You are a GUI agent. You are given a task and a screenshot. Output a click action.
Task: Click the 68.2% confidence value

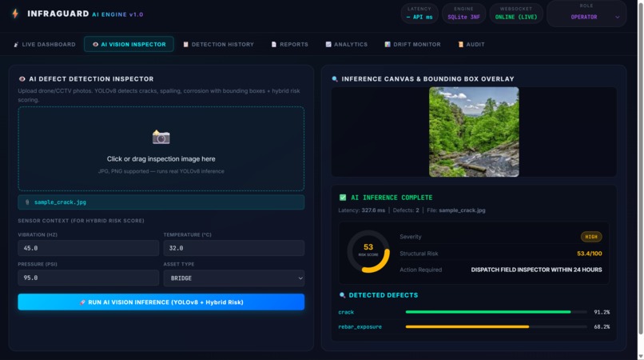tap(602, 327)
